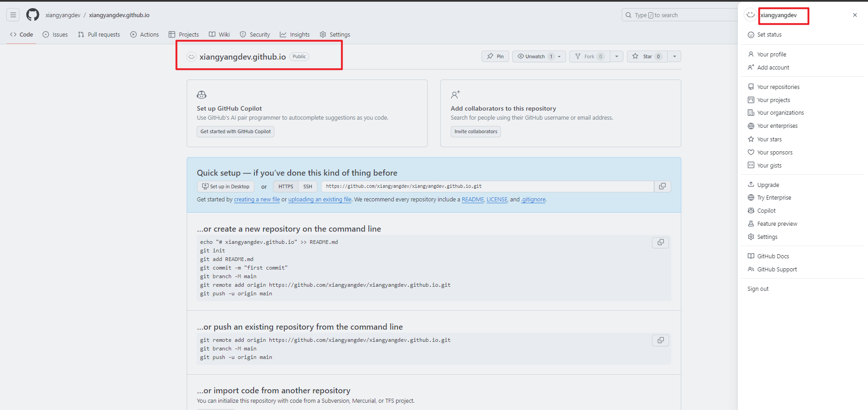Image resolution: width=868 pixels, height=410 pixels.
Task: Expand the fork options dropdown arrow
Action: click(x=617, y=56)
